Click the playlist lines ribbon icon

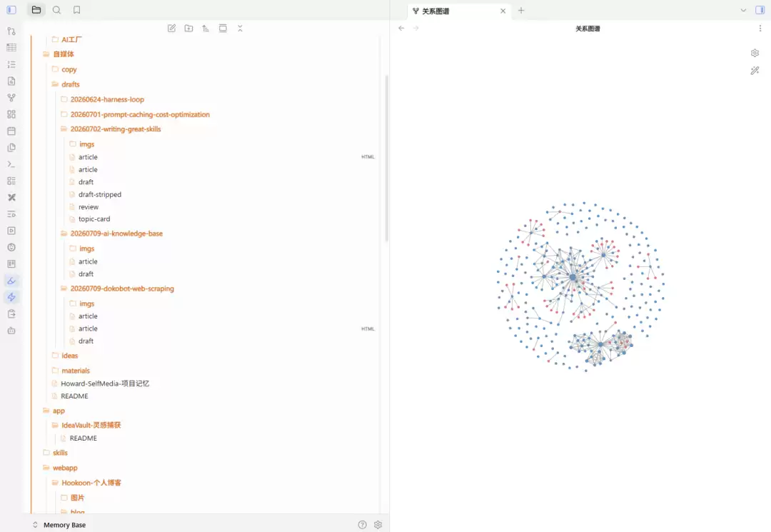tap(11, 214)
